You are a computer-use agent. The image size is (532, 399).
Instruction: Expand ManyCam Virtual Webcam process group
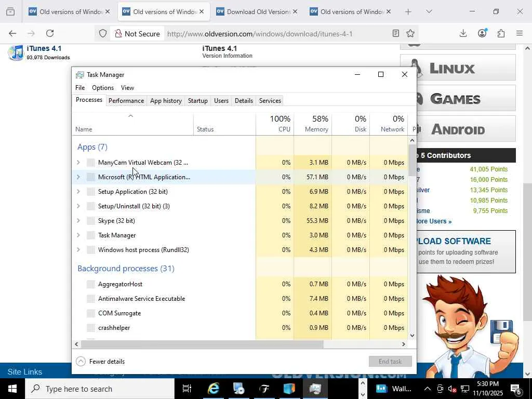coord(78,163)
